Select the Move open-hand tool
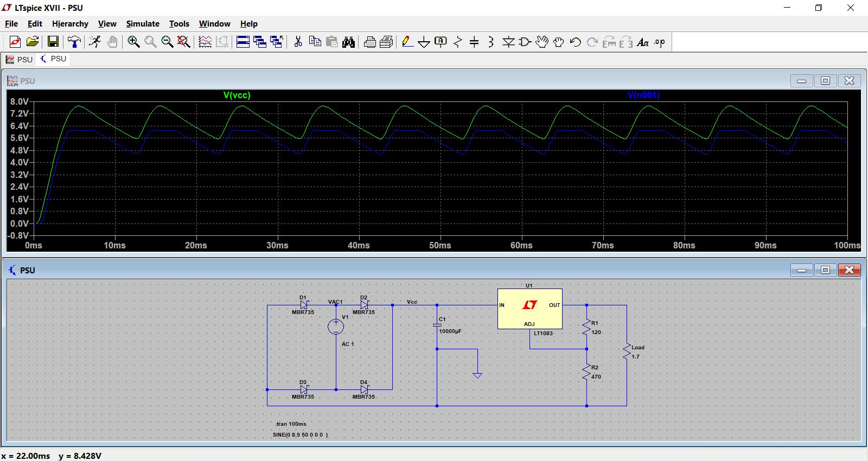 click(x=542, y=42)
